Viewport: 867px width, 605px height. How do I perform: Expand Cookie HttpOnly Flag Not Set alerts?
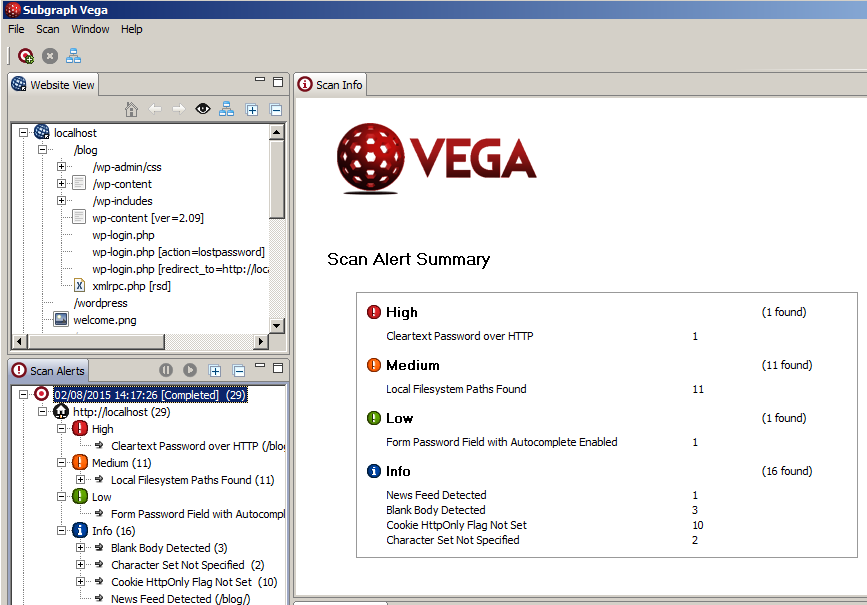point(81,582)
